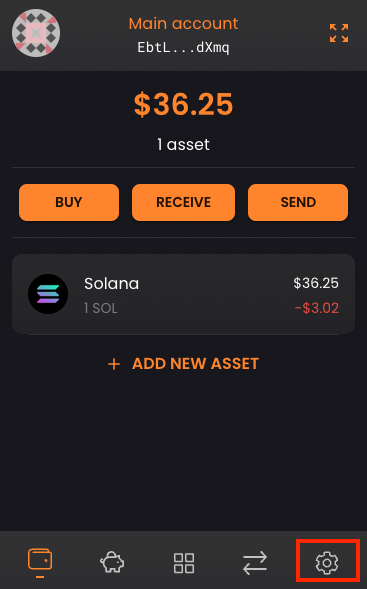367x589 pixels.
Task: Open the settings gear icon
Action: 327,562
